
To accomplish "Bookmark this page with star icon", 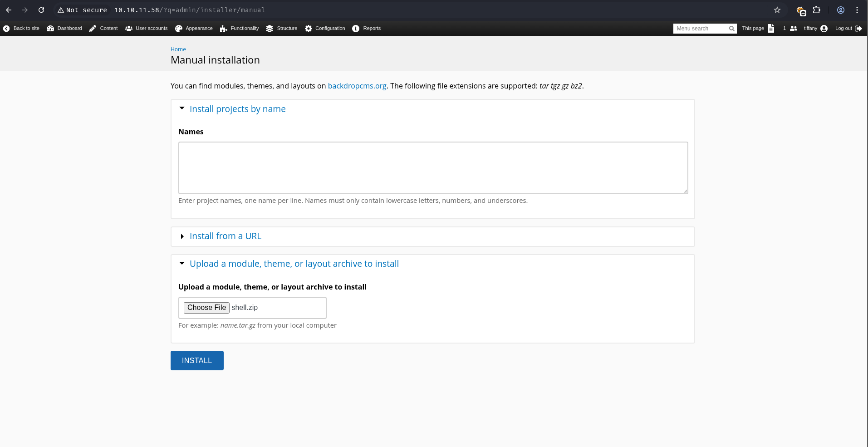I will [x=777, y=10].
